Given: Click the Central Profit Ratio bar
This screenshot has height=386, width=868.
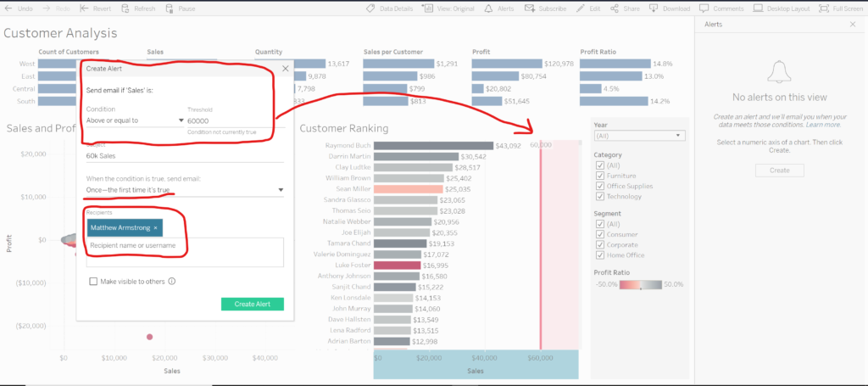Looking at the screenshot, I should (x=591, y=88).
